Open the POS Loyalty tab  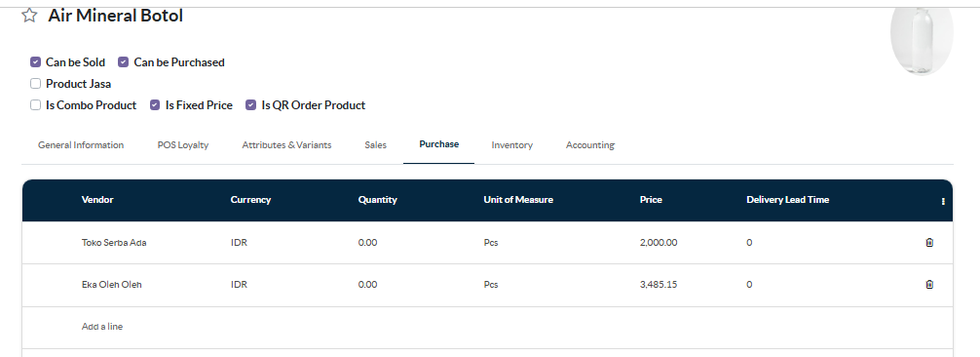(x=183, y=144)
